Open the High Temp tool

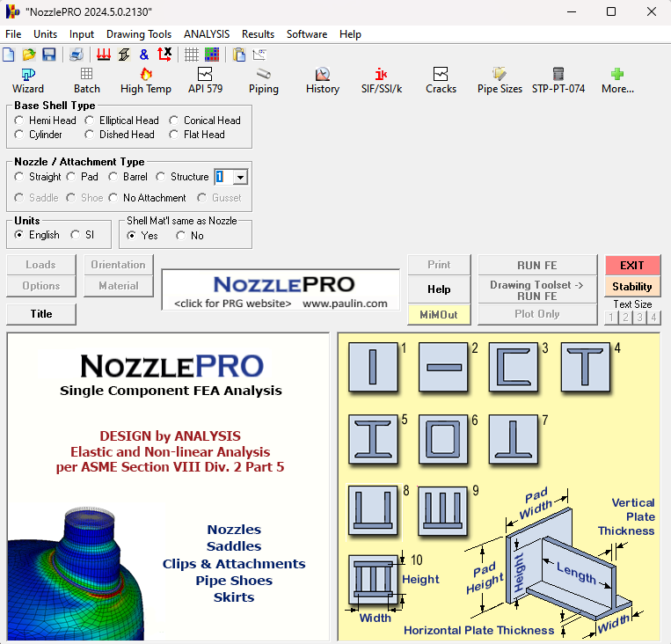[146, 81]
